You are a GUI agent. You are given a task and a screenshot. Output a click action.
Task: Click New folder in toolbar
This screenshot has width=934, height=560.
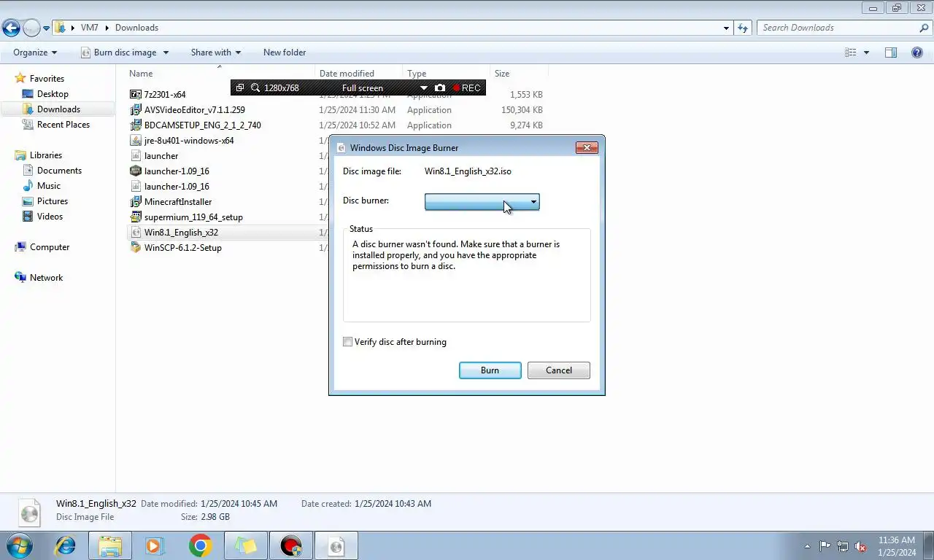click(285, 52)
